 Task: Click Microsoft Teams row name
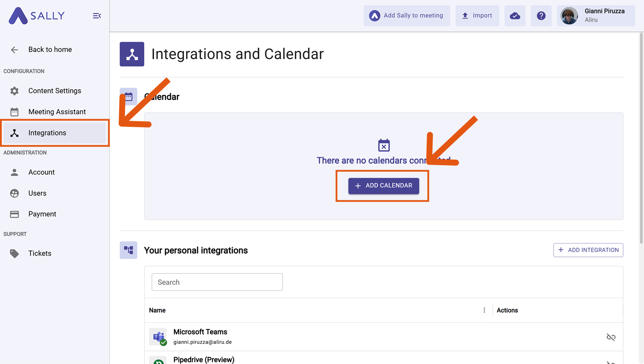click(200, 332)
